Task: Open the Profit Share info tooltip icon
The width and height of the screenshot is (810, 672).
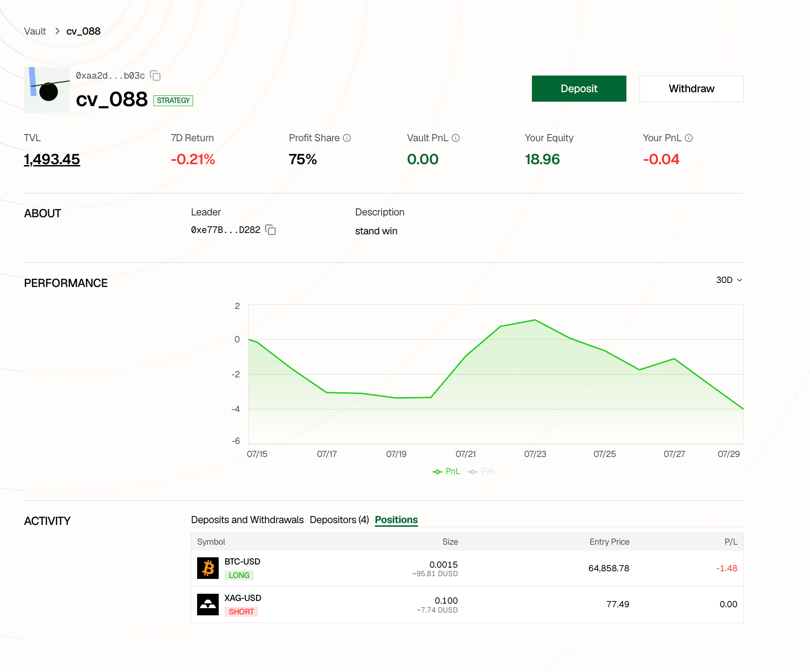Action: (x=347, y=138)
